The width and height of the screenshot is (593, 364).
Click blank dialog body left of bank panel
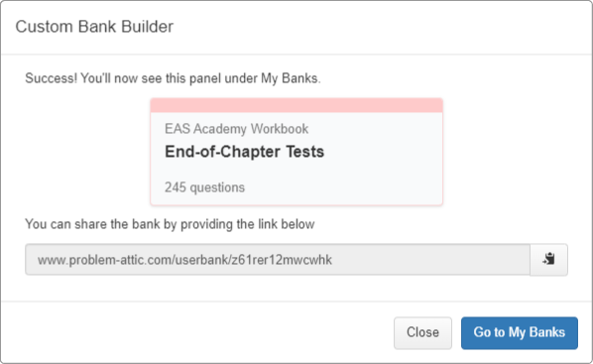click(87, 152)
